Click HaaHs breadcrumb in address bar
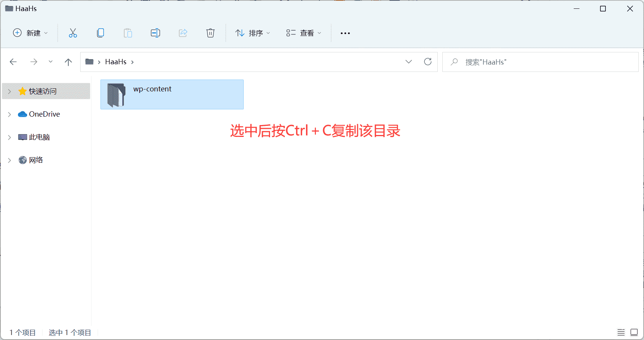This screenshot has height=340, width=644. pos(116,62)
